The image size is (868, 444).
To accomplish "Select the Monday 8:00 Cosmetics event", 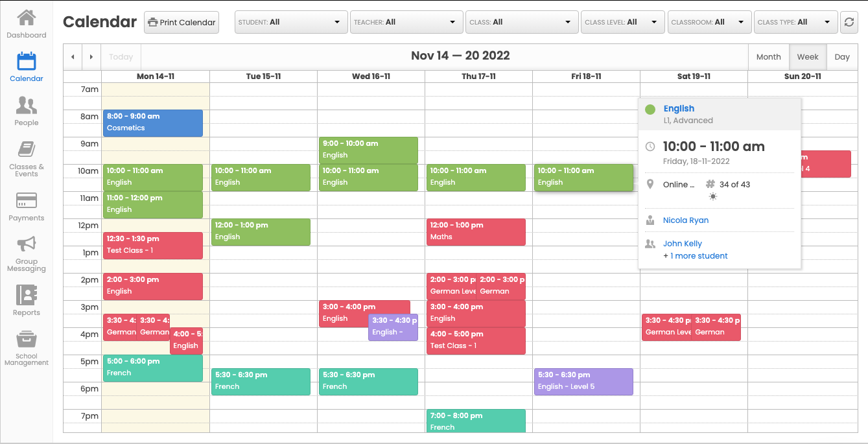I will [152, 123].
